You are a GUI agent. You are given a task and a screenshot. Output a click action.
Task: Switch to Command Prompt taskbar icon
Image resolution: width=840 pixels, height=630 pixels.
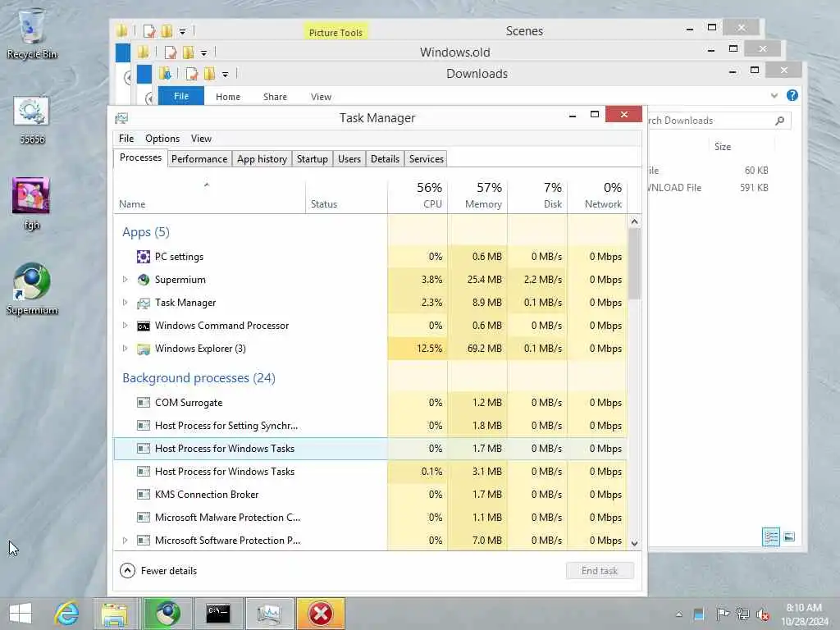(218, 614)
